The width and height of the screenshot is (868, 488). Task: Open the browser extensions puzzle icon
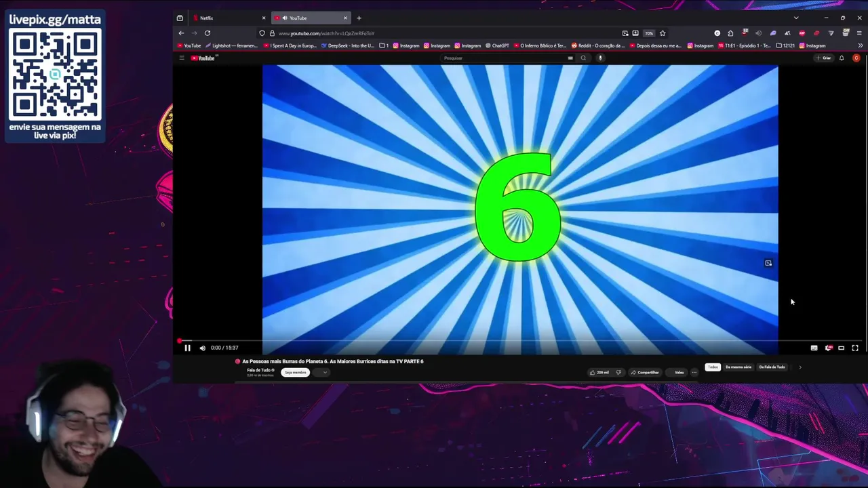730,33
